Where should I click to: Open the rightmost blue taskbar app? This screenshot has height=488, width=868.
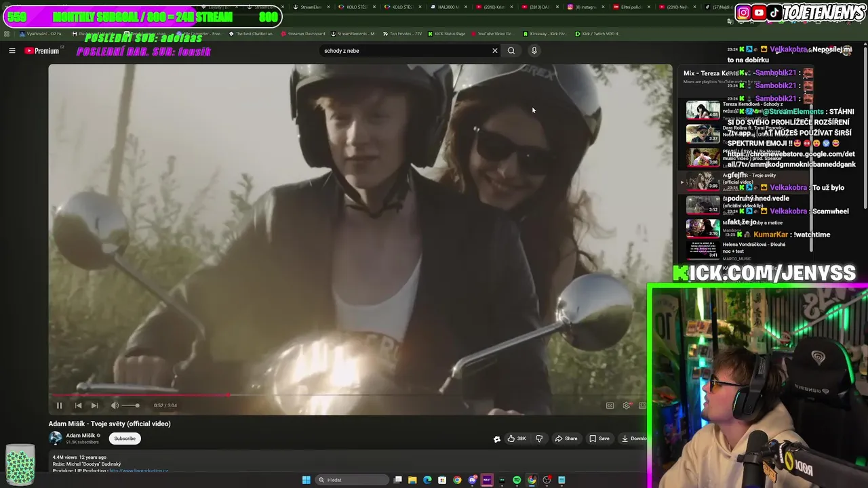tap(561, 480)
